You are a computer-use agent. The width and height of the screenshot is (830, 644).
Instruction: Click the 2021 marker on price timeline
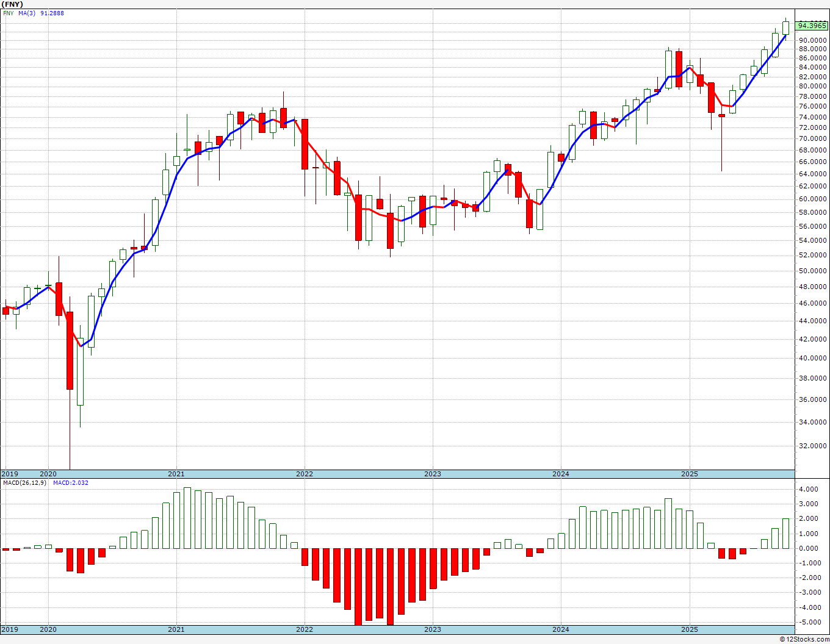tap(176, 474)
